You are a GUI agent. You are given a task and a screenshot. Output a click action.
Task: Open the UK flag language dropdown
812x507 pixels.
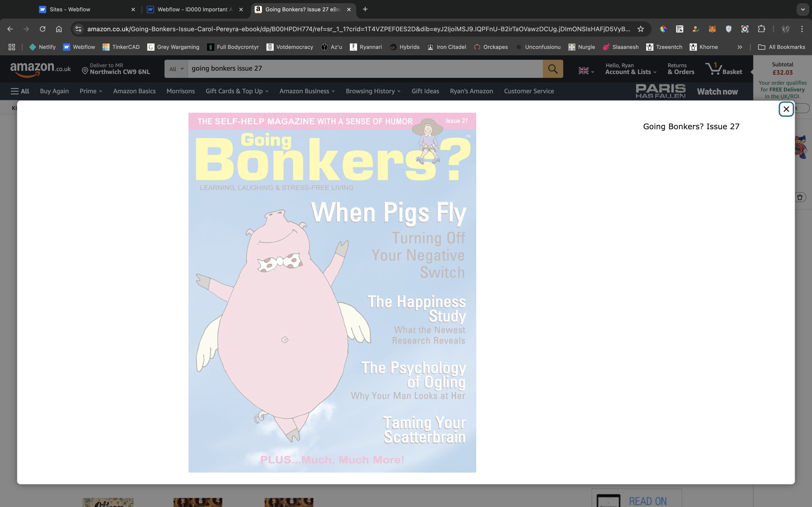coord(586,71)
